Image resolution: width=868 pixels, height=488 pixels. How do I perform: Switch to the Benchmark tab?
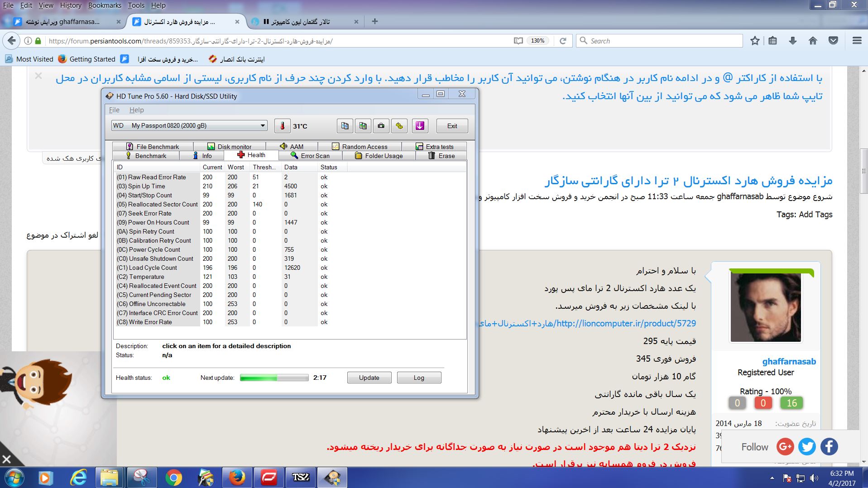click(146, 156)
